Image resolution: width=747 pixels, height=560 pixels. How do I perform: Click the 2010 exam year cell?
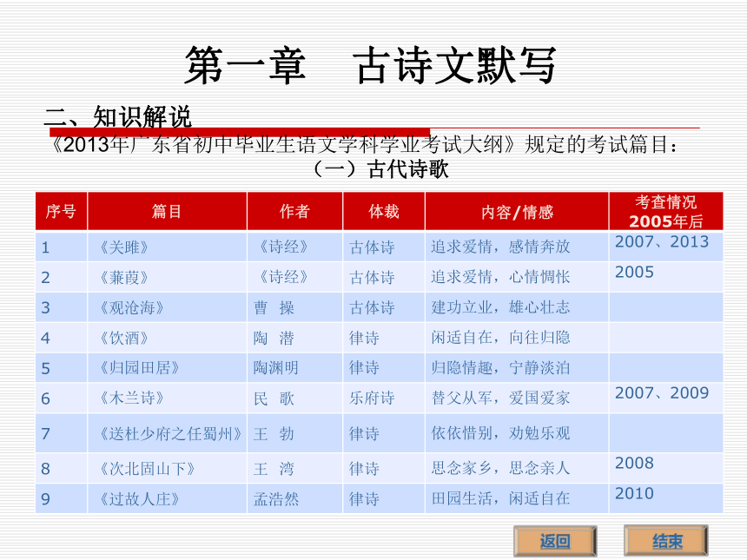tap(666, 498)
